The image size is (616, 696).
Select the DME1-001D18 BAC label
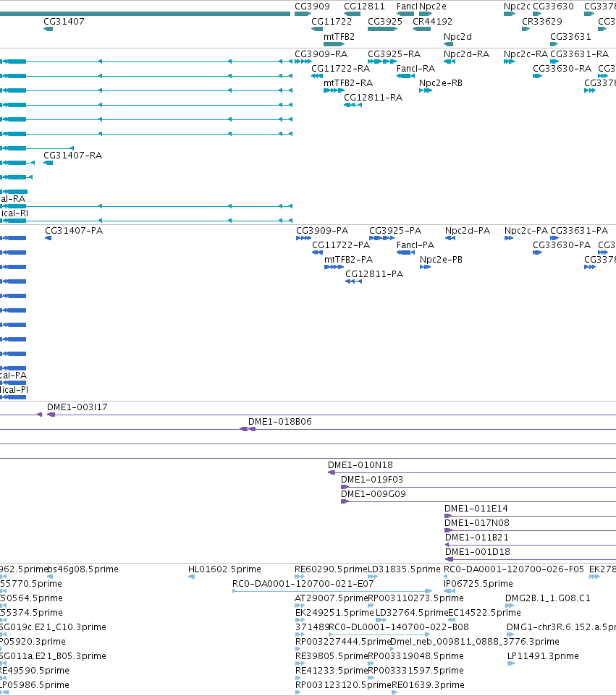(x=478, y=552)
